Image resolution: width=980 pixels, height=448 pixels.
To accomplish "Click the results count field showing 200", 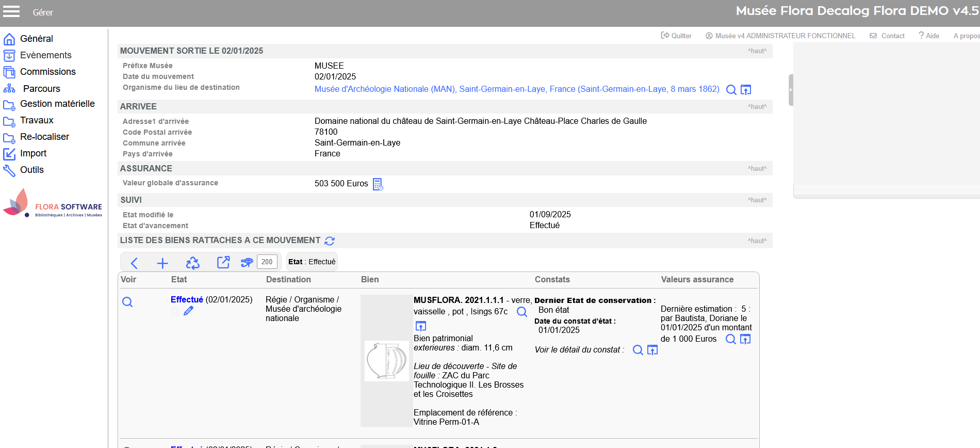I will click(x=267, y=262).
